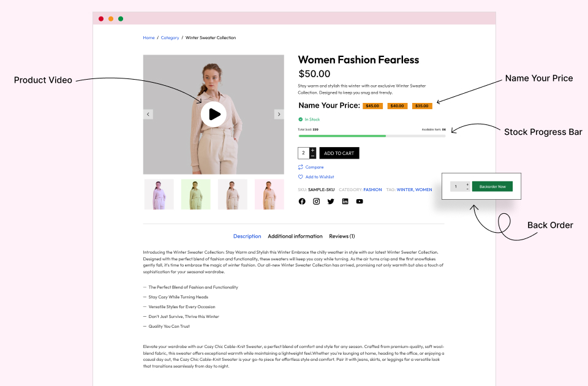
Task: Click the Add to Wishlist heart icon
Action: pos(301,177)
